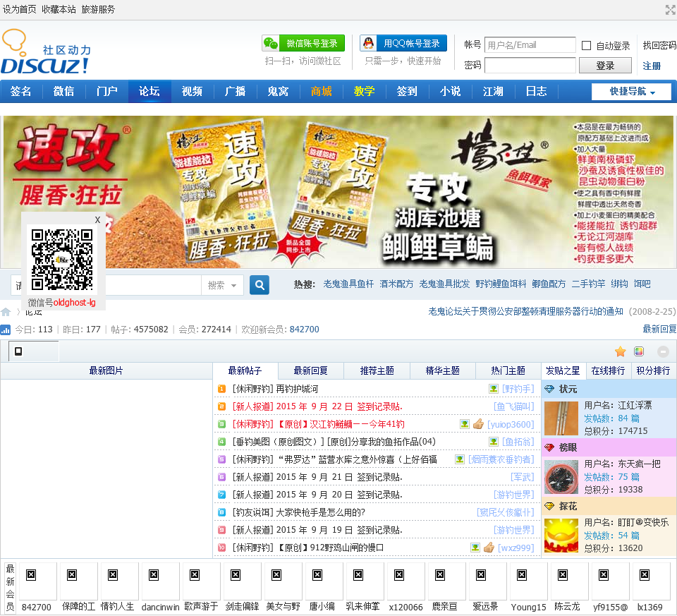Click the WeChat account login button
This screenshot has height=616, width=677.
coord(303,43)
